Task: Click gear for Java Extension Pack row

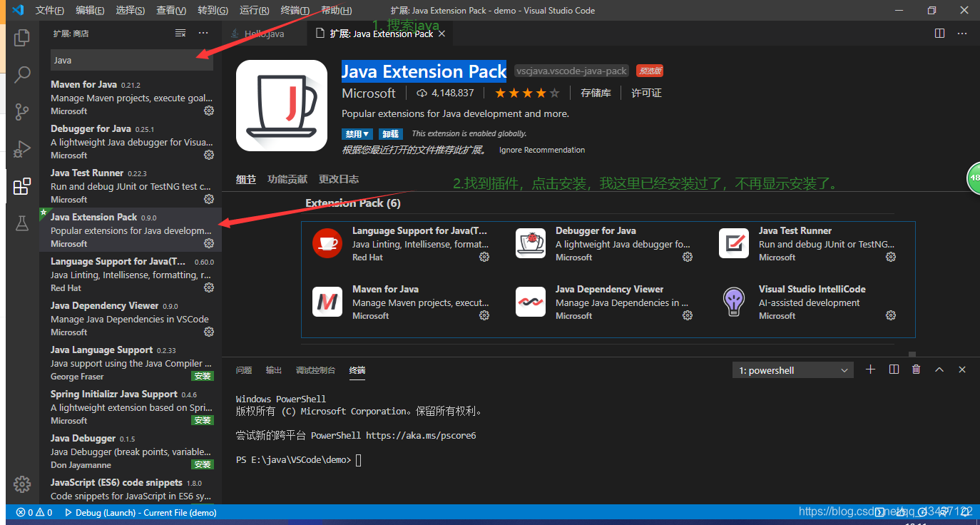Action: (209, 243)
